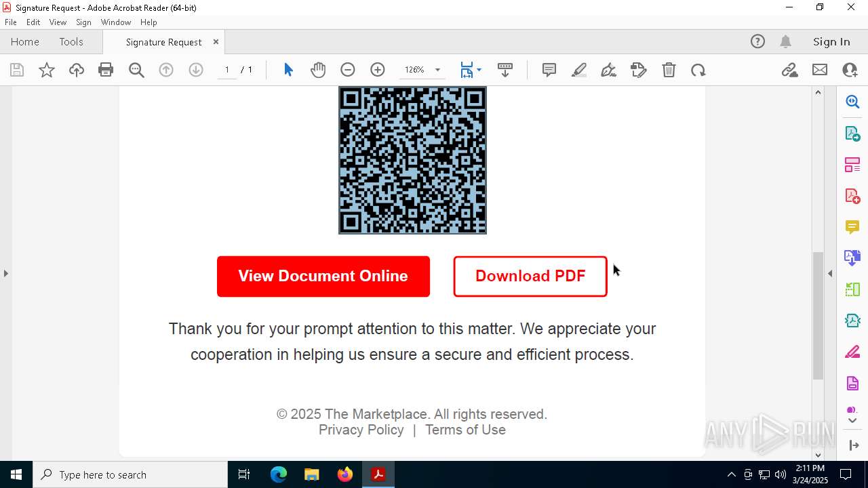
Task: Click the Save file icon
Action: coord(17,70)
